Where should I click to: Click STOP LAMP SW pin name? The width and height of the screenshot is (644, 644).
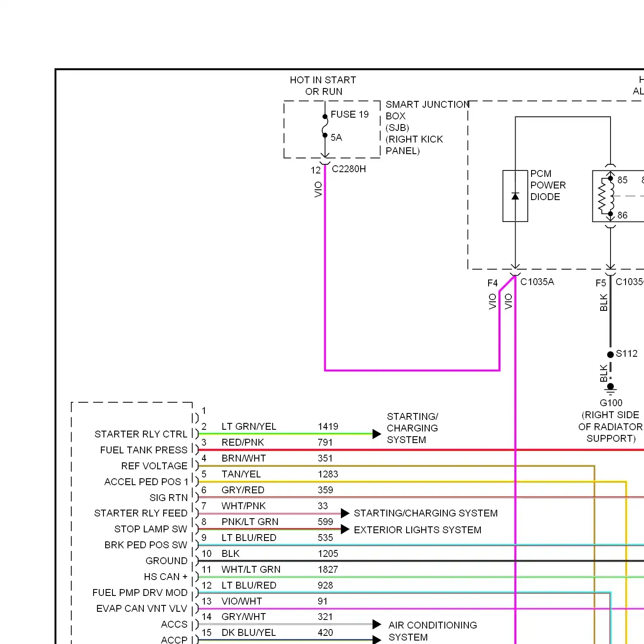click(x=151, y=529)
